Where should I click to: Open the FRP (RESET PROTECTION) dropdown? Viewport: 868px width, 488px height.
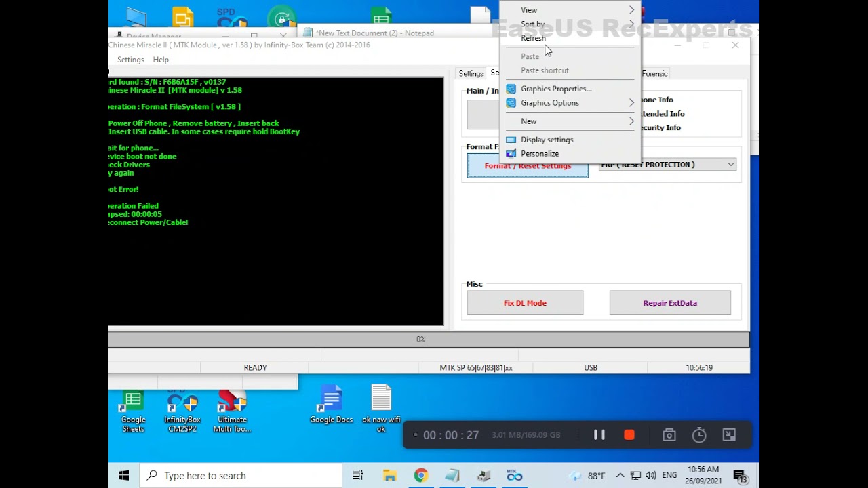point(667,165)
